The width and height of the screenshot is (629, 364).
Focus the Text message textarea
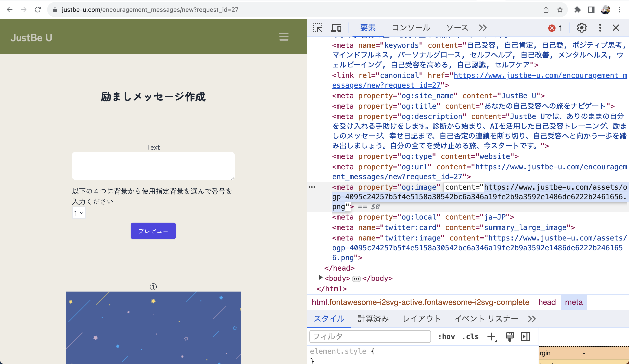153,166
